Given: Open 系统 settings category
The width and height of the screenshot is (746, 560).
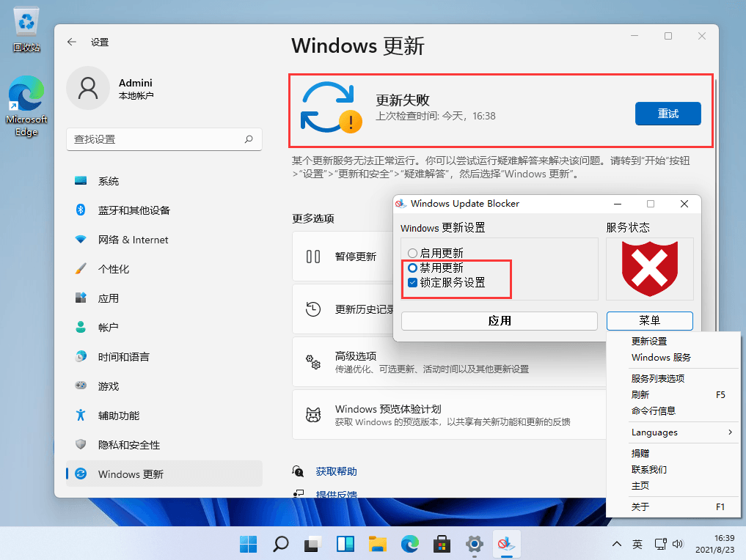Looking at the screenshot, I should click(164, 181).
